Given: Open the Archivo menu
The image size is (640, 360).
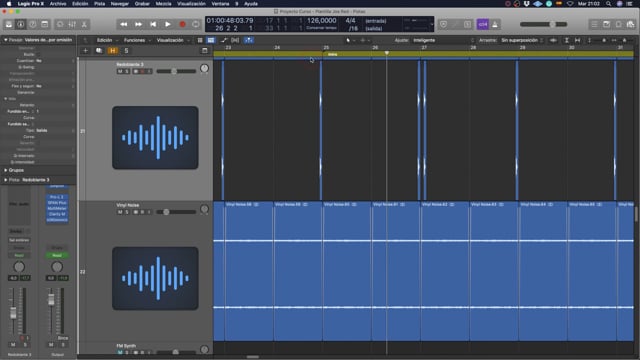Looking at the screenshot, I should pyautogui.click(x=58, y=4).
